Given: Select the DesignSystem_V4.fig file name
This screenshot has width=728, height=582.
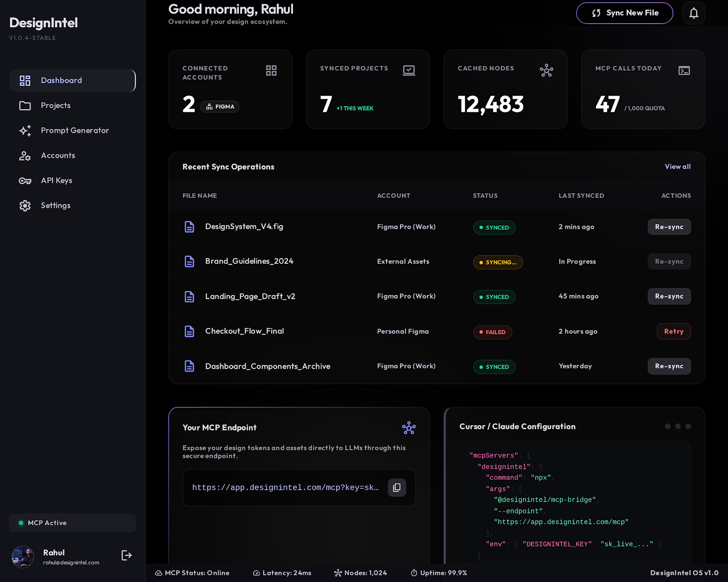Looking at the screenshot, I should tap(244, 226).
